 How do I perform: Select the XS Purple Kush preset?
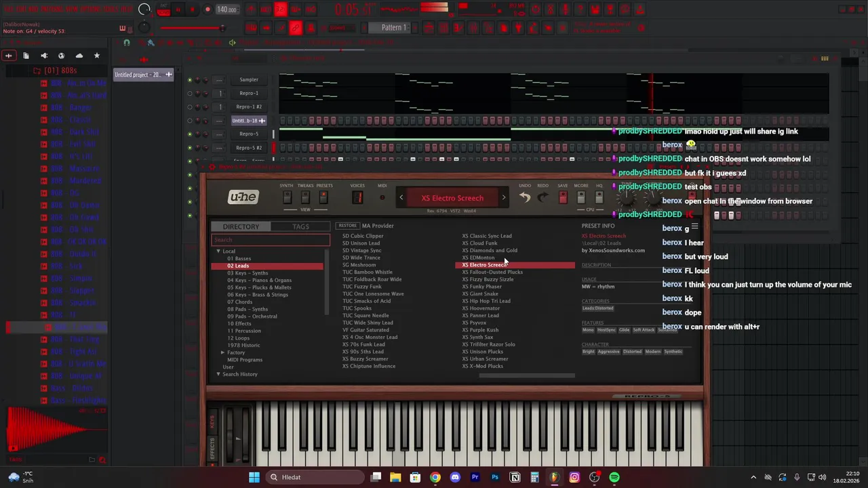[x=480, y=330]
